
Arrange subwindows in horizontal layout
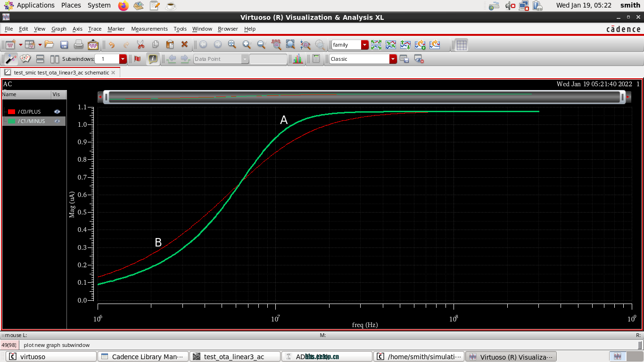[x=40, y=59]
